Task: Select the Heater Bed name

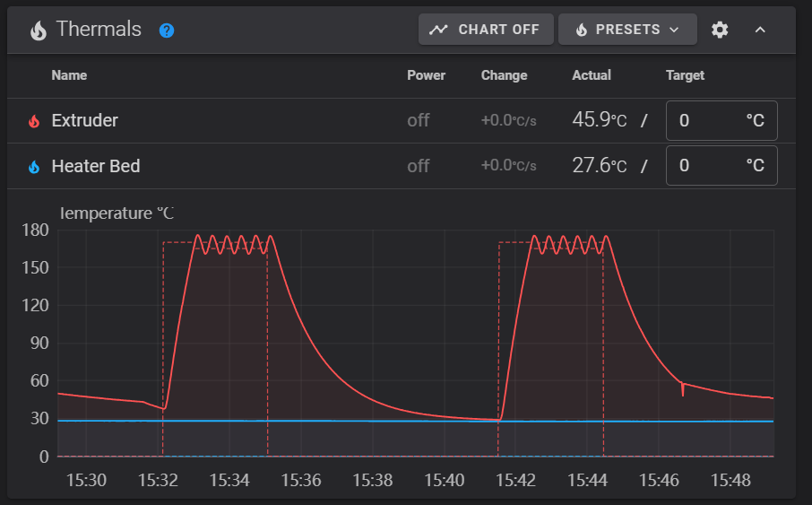Action: (95, 166)
